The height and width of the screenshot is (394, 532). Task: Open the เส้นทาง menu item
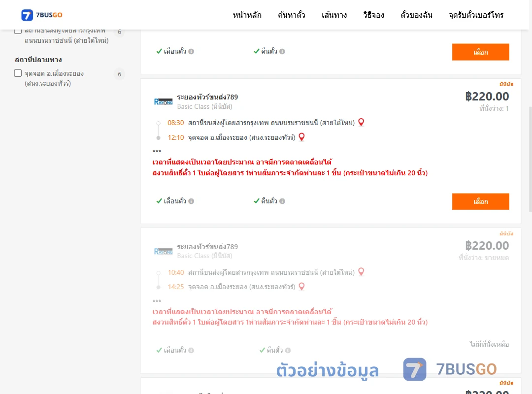click(334, 15)
